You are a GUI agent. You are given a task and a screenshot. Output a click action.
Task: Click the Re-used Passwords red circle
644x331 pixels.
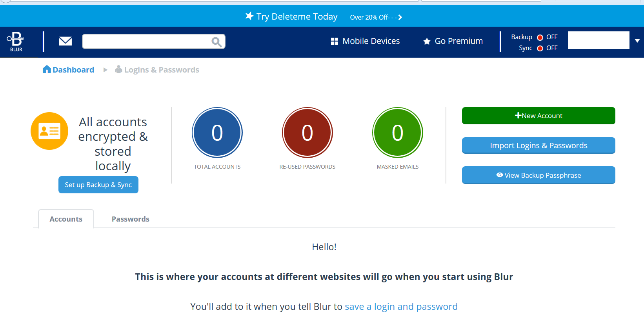pos(307,133)
